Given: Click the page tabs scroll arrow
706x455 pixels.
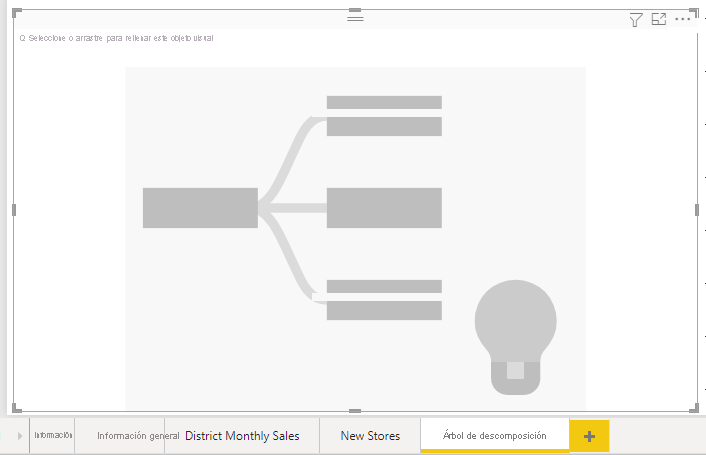Looking at the screenshot, I should point(19,436).
